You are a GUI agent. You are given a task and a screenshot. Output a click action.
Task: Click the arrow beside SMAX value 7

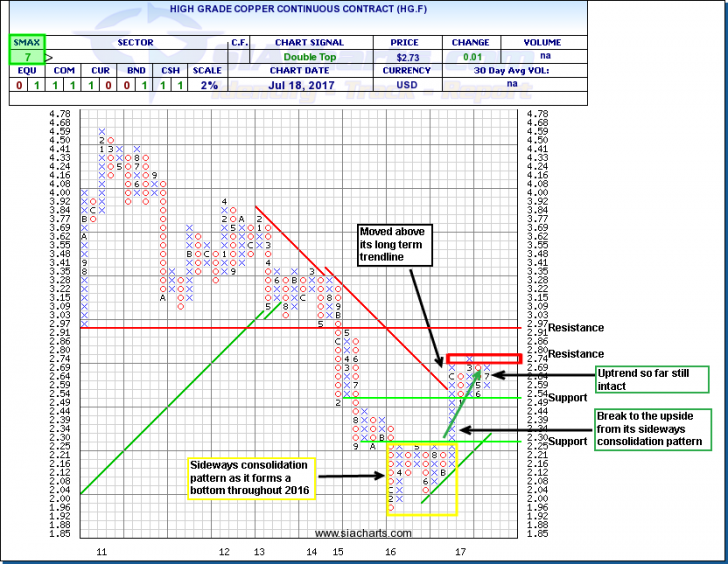(46, 60)
